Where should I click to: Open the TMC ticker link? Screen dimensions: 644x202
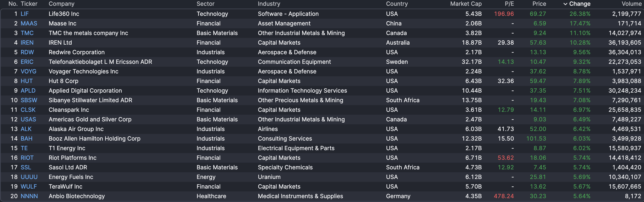tap(27, 33)
